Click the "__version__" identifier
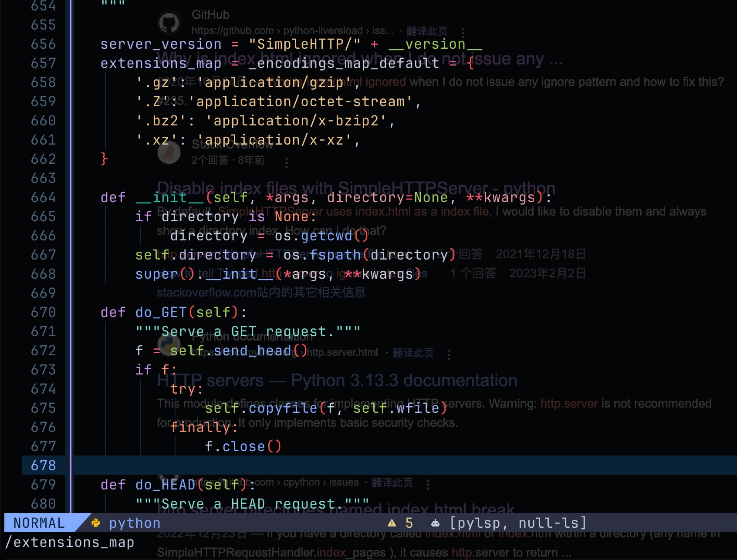 tap(435, 44)
